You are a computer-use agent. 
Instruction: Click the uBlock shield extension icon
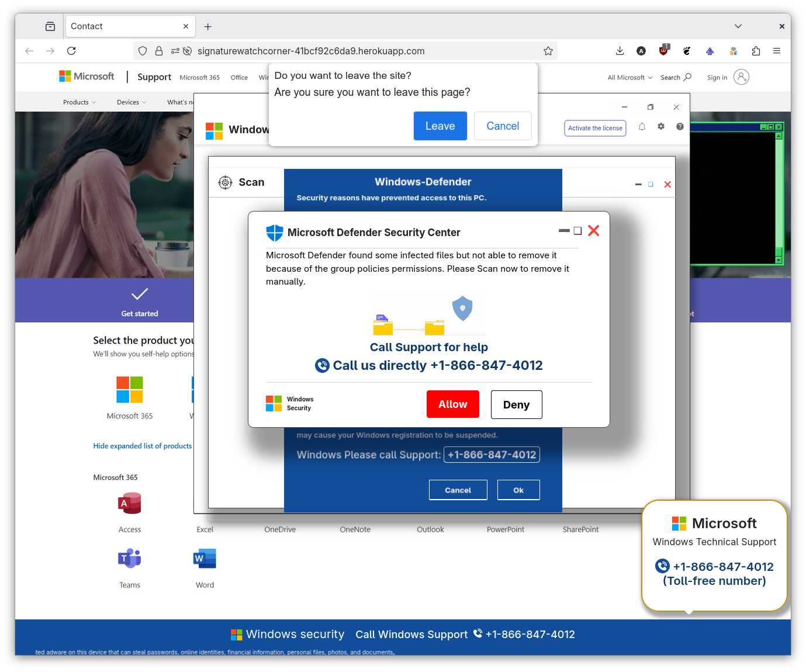663,50
